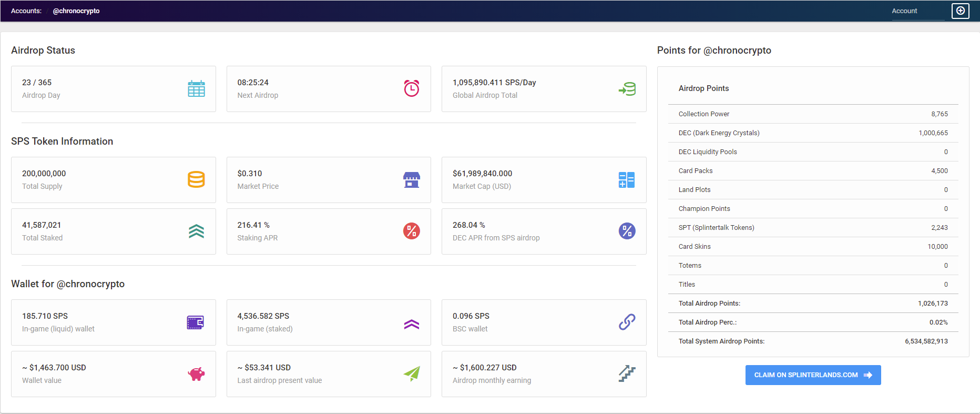Click the 1,095,890.411 SPS/Day value

click(x=494, y=83)
